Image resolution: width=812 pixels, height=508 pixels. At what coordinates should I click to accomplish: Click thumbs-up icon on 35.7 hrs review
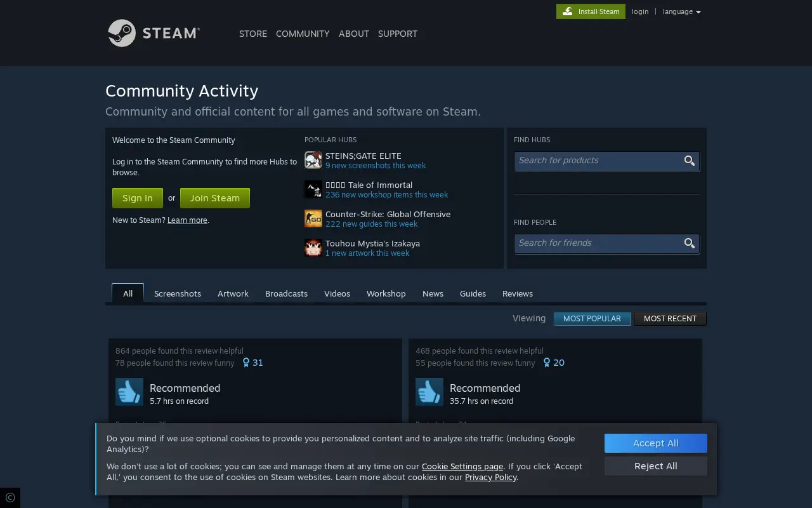click(x=429, y=392)
